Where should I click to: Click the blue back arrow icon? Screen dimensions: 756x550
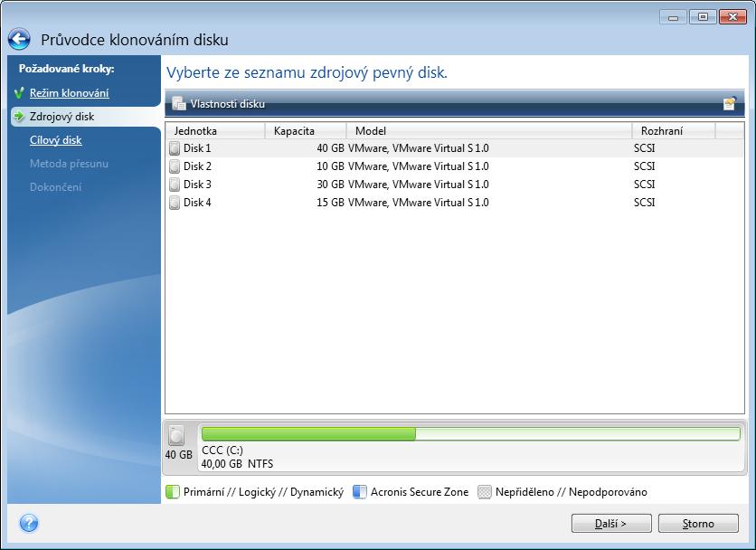coord(19,40)
